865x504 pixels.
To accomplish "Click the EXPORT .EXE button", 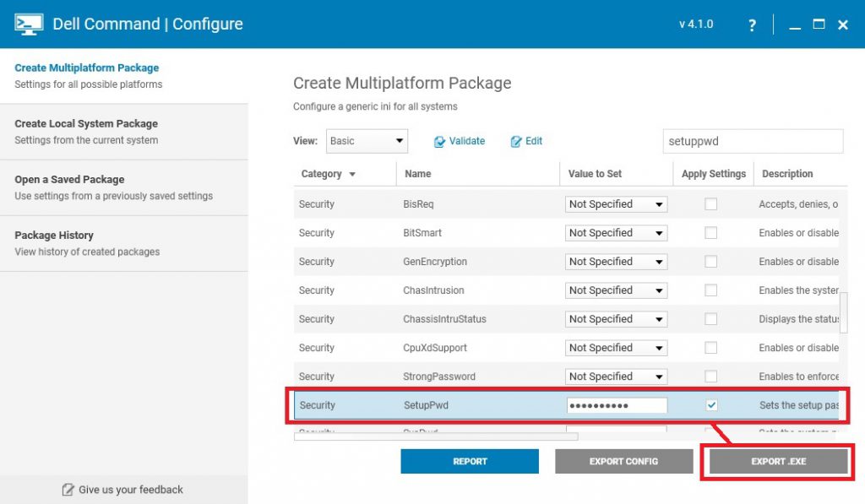I will (778, 461).
